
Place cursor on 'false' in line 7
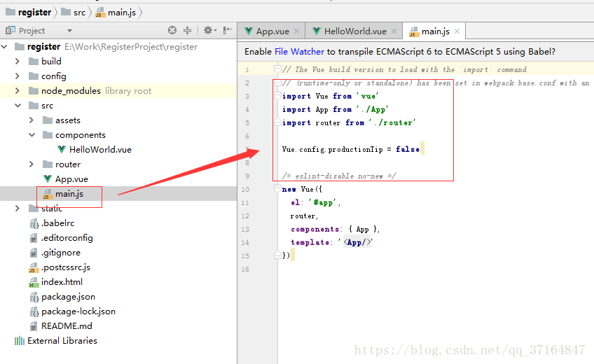coord(408,150)
